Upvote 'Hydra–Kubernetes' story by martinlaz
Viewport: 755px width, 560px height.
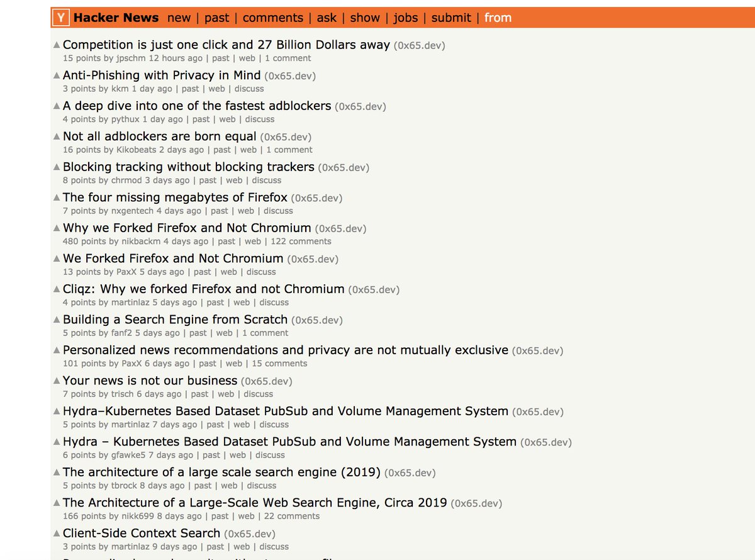pos(57,412)
